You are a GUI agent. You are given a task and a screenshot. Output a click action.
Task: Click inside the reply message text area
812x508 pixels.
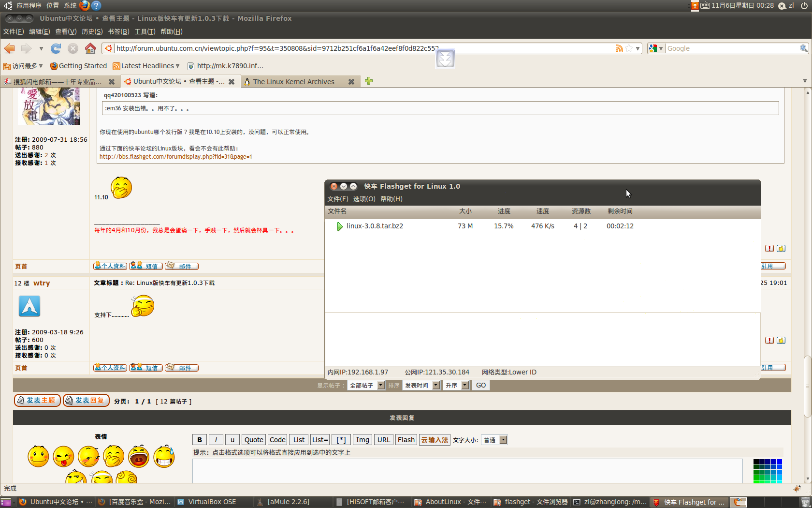(x=467, y=471)
